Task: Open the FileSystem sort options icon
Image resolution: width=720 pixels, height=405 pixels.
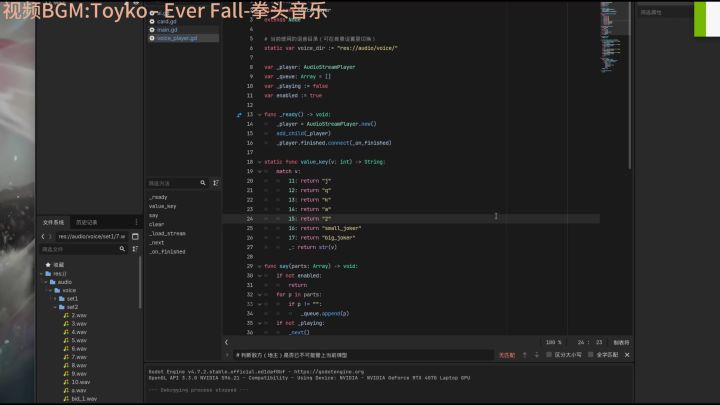Action: click(x=135, y=249)
